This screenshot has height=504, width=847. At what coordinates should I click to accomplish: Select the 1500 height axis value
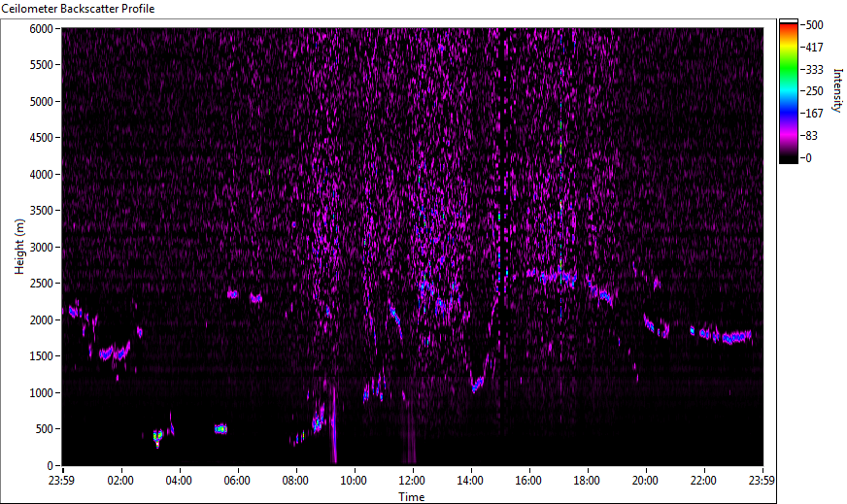click(41, 356)
